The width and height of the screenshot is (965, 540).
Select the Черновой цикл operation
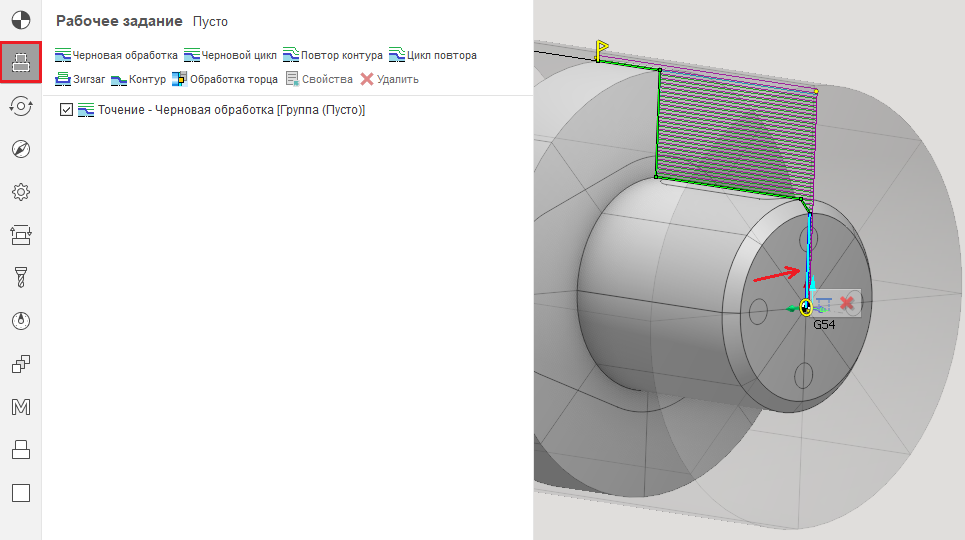(x=230, y=55)
